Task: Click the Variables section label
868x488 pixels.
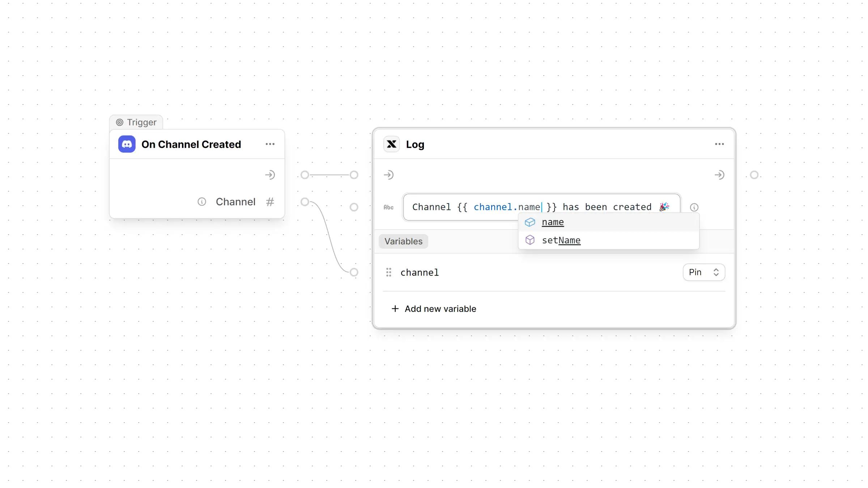Action: point(403,241)
